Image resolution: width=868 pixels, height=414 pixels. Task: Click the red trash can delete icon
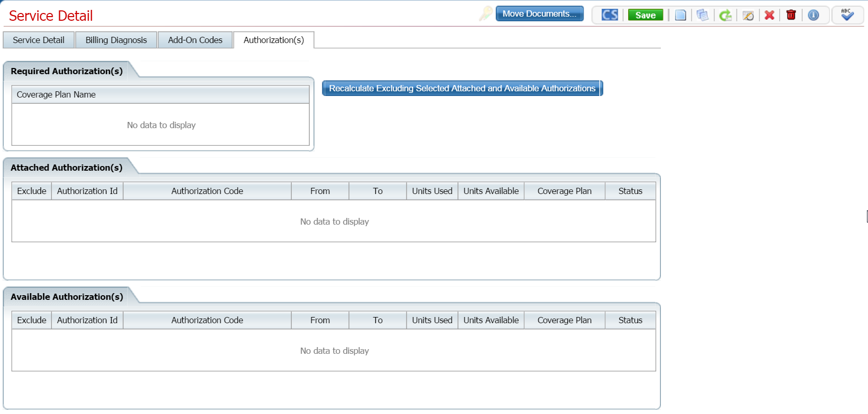(791, 15)
